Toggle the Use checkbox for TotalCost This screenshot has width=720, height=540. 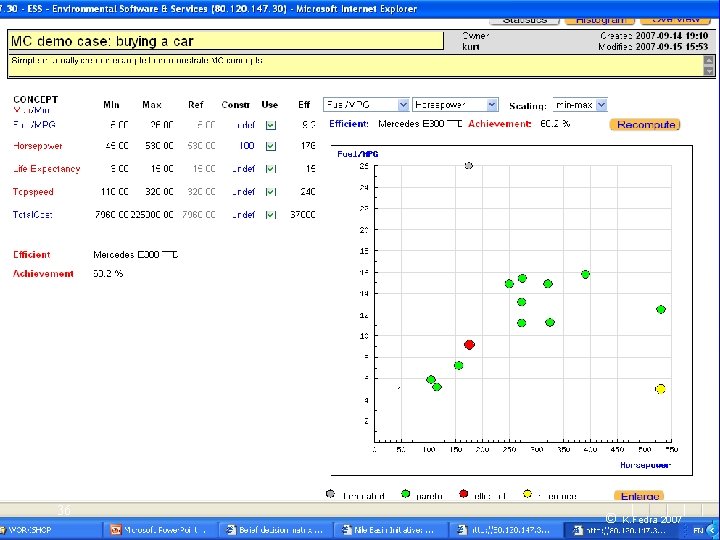coord(270,215)
